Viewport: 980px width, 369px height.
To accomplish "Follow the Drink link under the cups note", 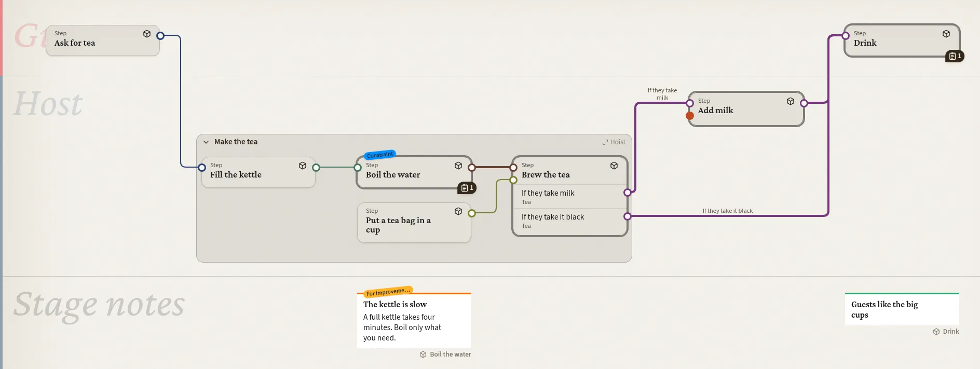I will pyautogui.click(x=946, y=332).
